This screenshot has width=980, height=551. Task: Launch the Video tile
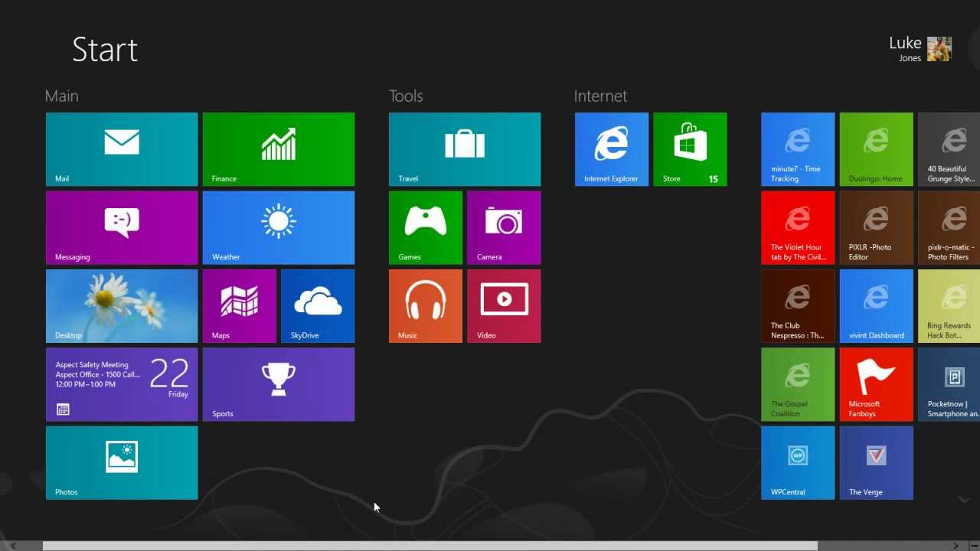point(504,306)
